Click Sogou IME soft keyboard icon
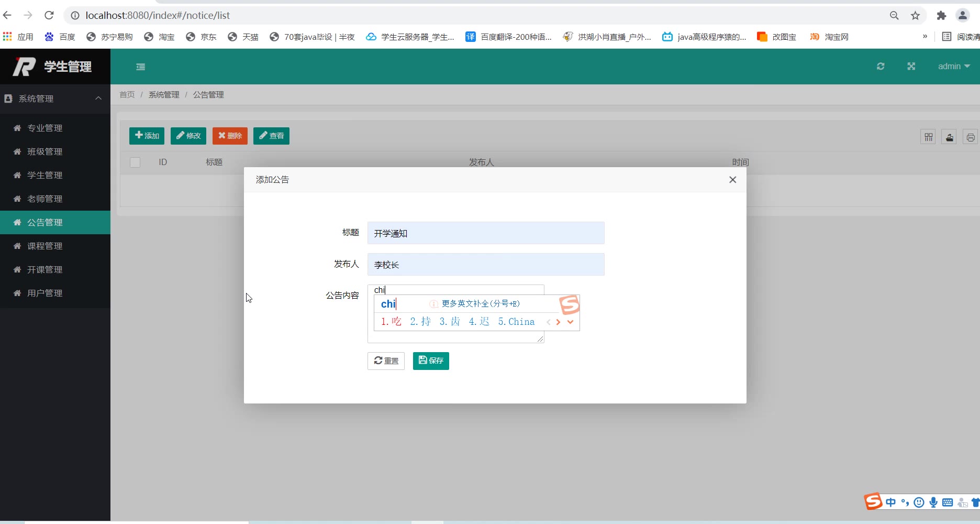Viewport: 980px width, 524px height. point(948,503)
